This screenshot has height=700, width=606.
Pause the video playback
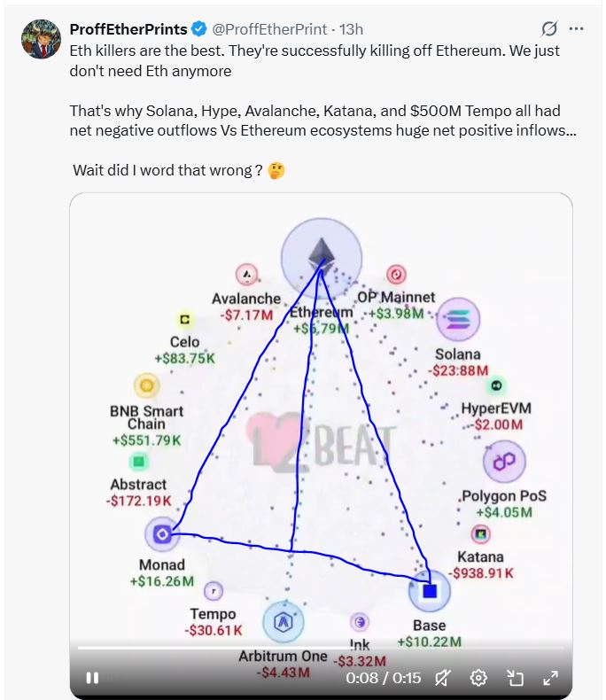(x=92, y=678)
